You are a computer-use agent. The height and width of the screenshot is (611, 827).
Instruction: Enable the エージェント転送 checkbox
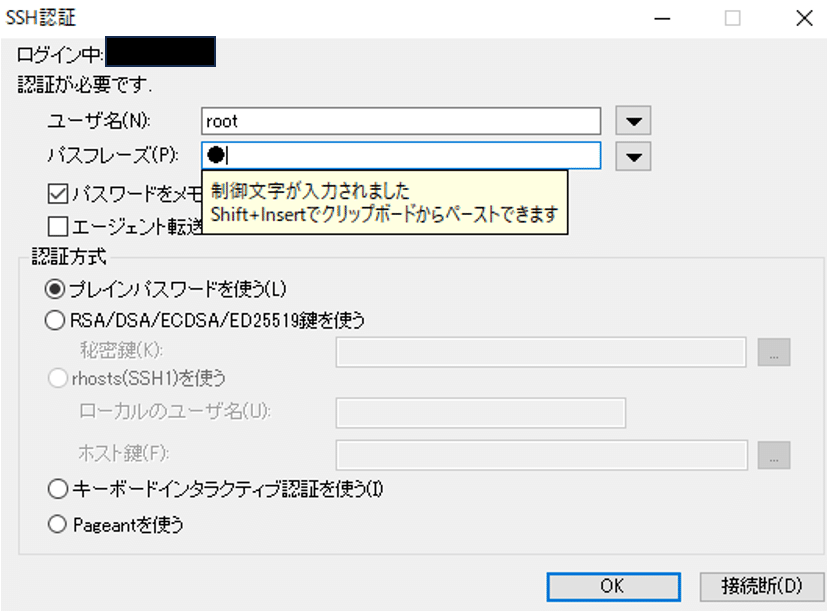click(x=57, y=226)
